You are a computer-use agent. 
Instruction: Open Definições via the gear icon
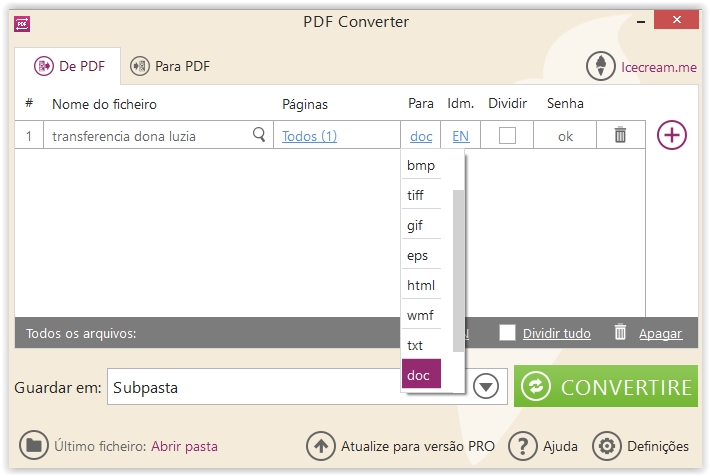607,446
